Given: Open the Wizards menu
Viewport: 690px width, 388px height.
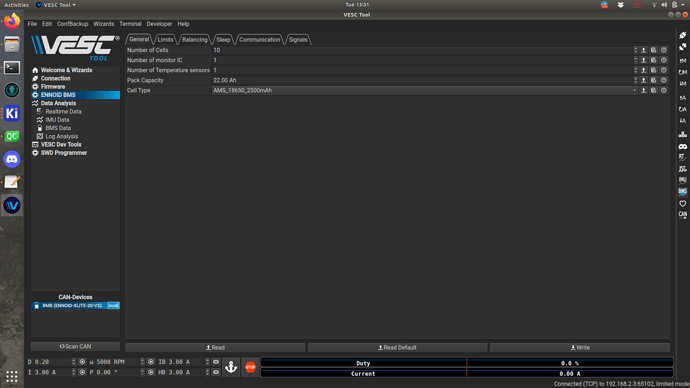Looking at the screenshot, I should [103, 24].
